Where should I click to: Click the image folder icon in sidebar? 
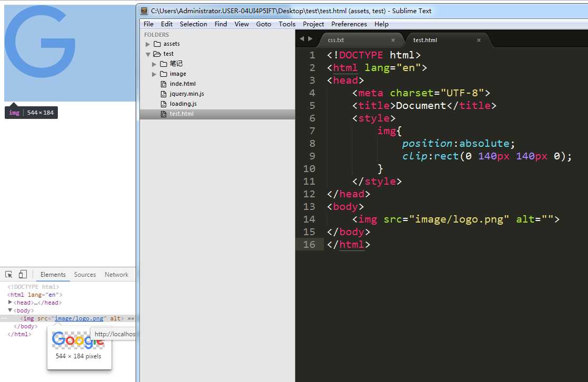[164, 74]
